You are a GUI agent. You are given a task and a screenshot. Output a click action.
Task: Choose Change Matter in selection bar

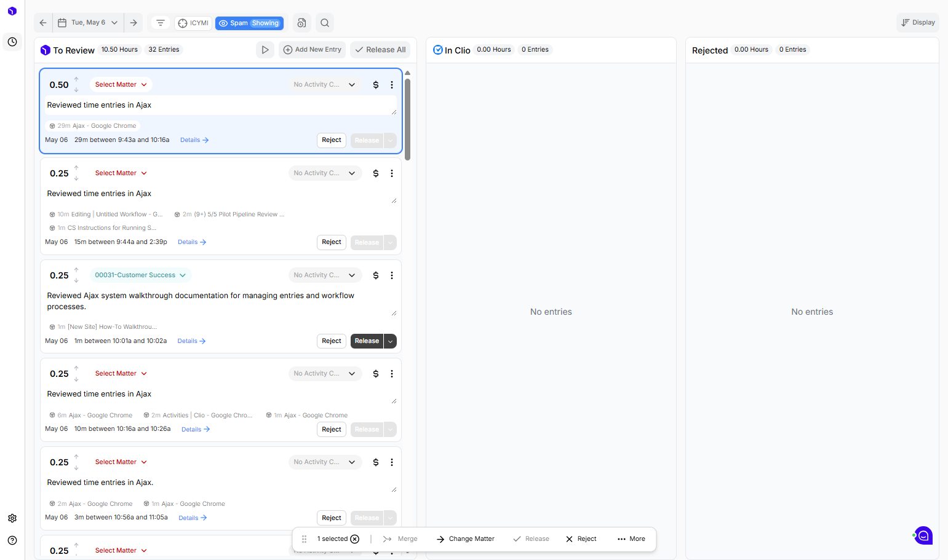pos(466,539)
